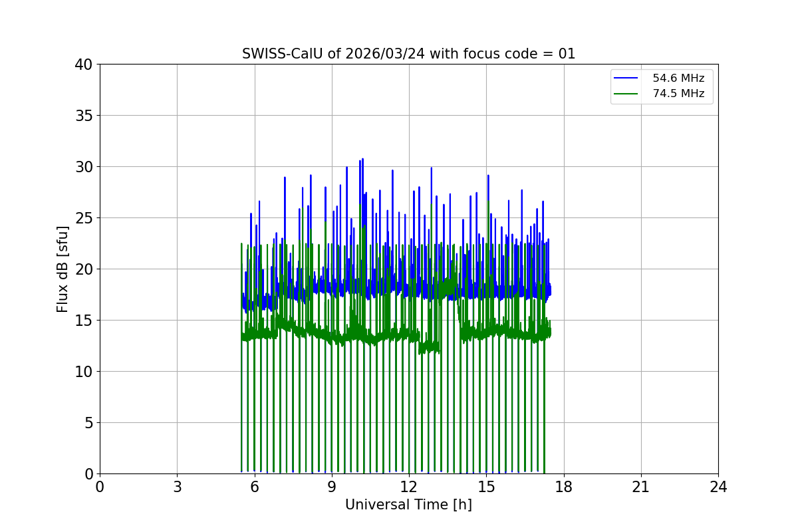Click x-axis tick label 21

click(x=641, y=487)
